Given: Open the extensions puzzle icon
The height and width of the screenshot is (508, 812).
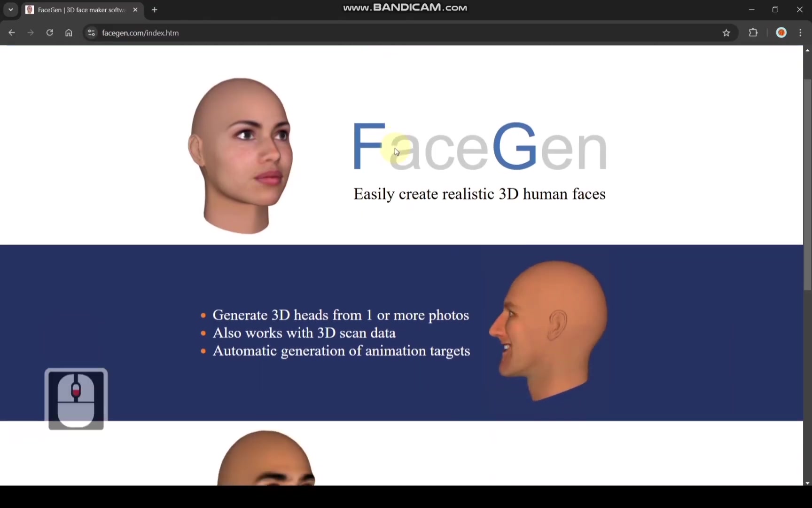Looking at the screenshot, I should click(753, 33).
